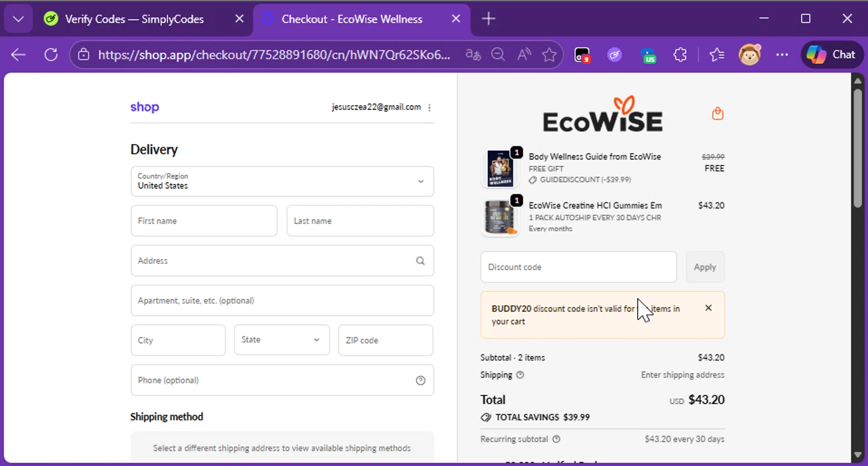Expand the State dropdown

(x=282, y=340)
